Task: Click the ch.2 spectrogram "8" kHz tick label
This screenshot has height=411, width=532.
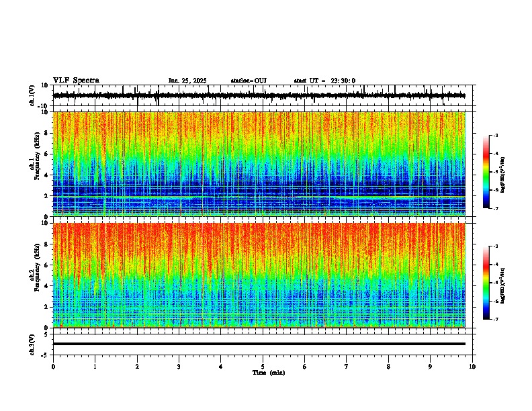Action: point(46,244)
